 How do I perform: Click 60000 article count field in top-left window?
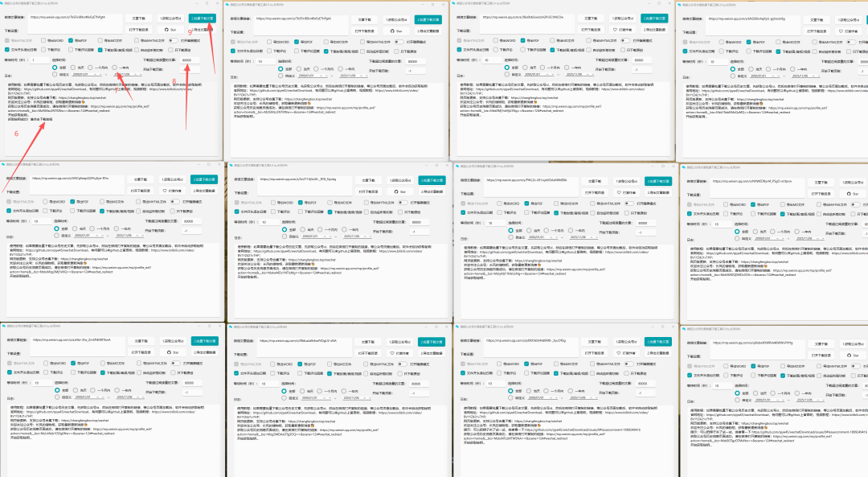point(189,60)
